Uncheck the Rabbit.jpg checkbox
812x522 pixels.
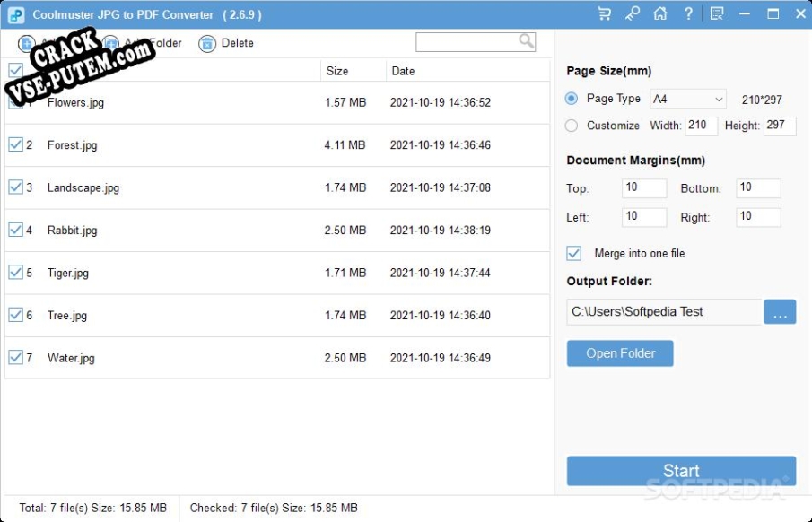pyautogui.click(x=15, y=230)
